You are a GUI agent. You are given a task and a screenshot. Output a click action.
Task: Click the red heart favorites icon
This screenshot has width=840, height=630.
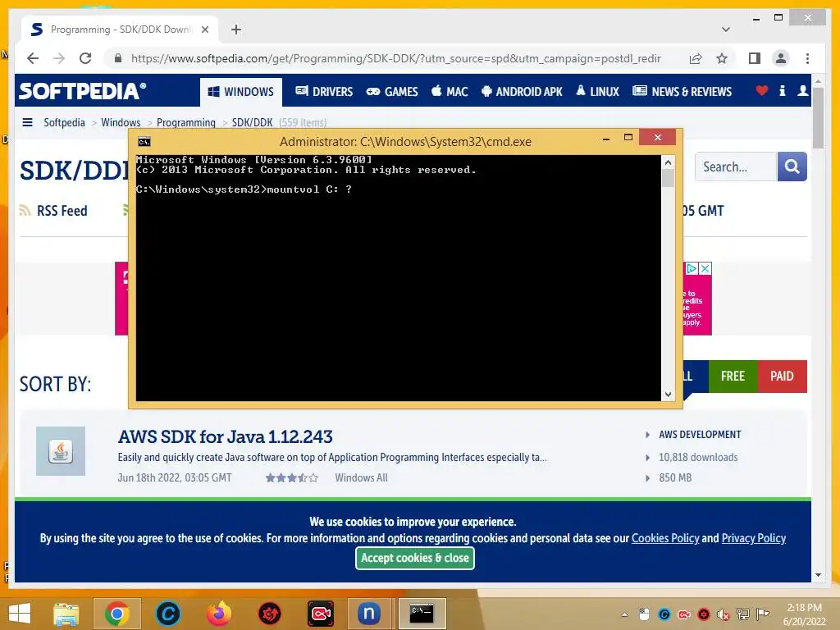pyautogui.click(x=762, y=91)
